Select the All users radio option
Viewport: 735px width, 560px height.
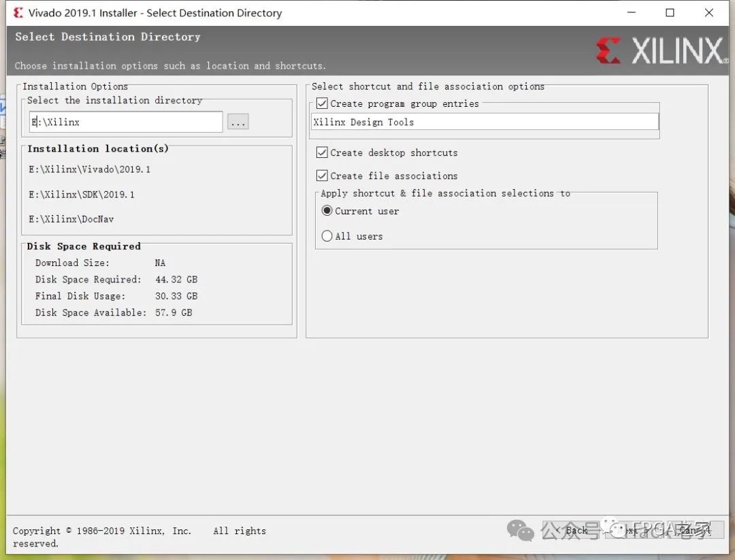(x=327, y=235)
